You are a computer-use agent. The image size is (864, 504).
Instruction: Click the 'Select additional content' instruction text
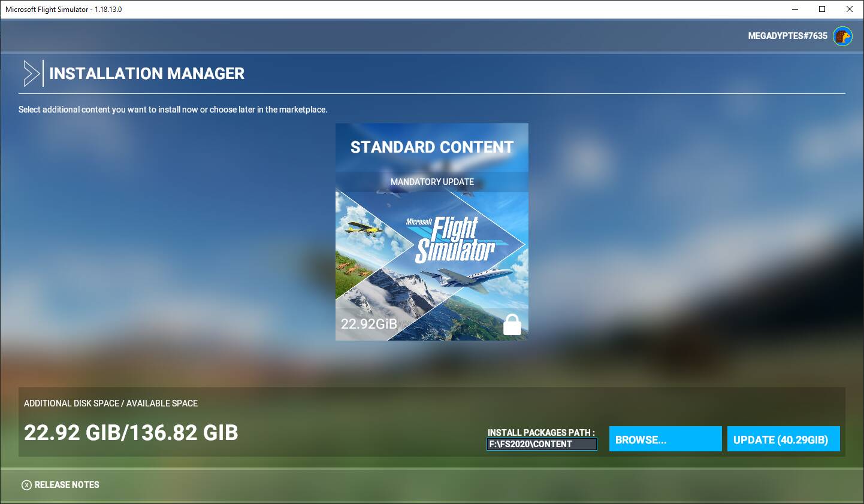(x=173, y=110)
